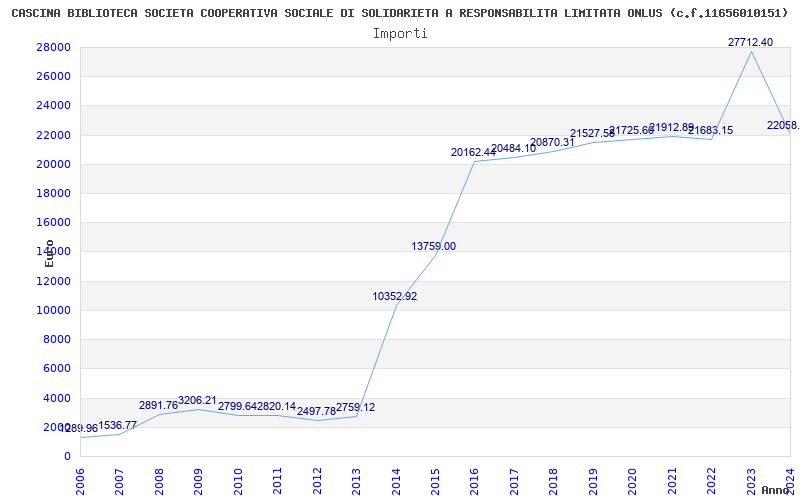Click the 2012 x-axis year label
The width and height of the screenshot is (800, 500).
point(317,482)
